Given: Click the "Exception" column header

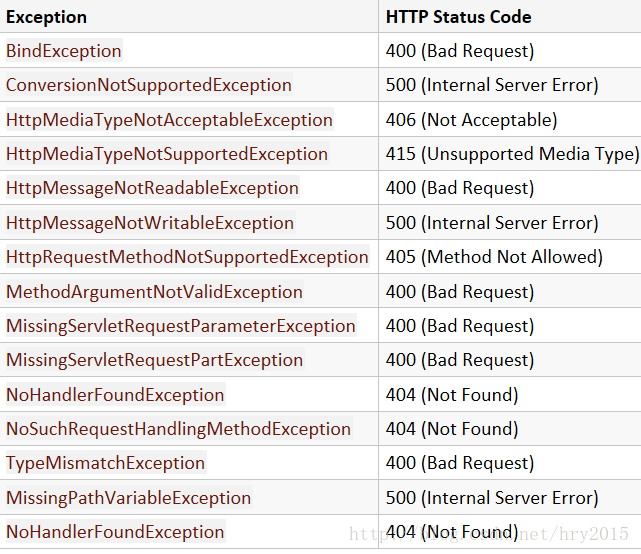Looking at the screenshot, I should 46,17.
